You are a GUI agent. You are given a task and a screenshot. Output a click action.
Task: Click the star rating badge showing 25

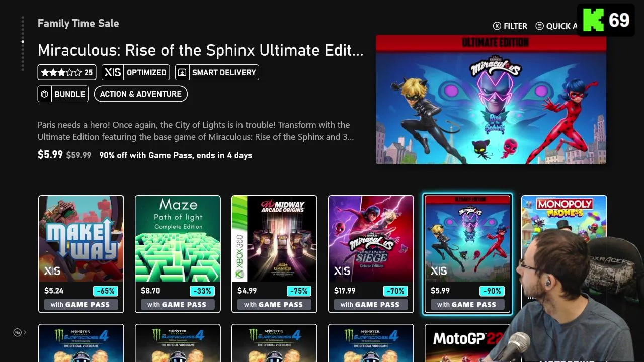pyautogui.click(x=67, y=72)
